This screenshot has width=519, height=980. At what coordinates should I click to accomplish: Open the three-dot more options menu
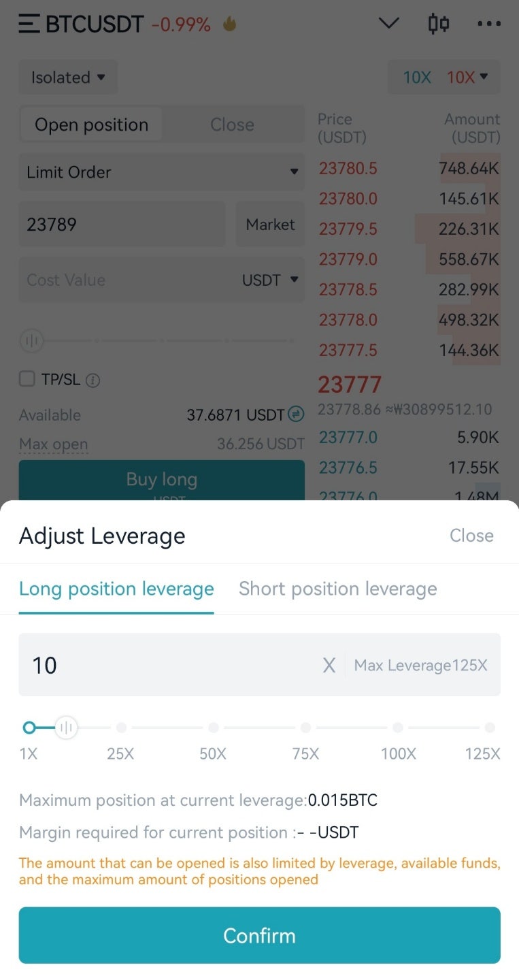[488, 24]
